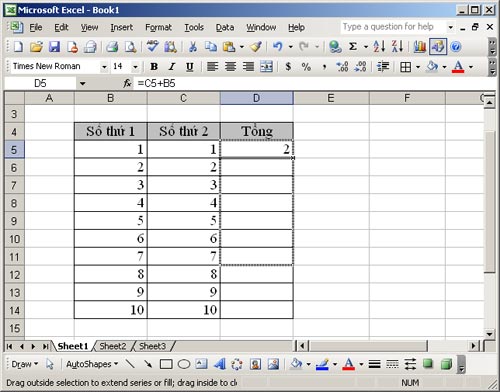Open the Insert menu
The image size is (500, 392).
coord(122,27)
